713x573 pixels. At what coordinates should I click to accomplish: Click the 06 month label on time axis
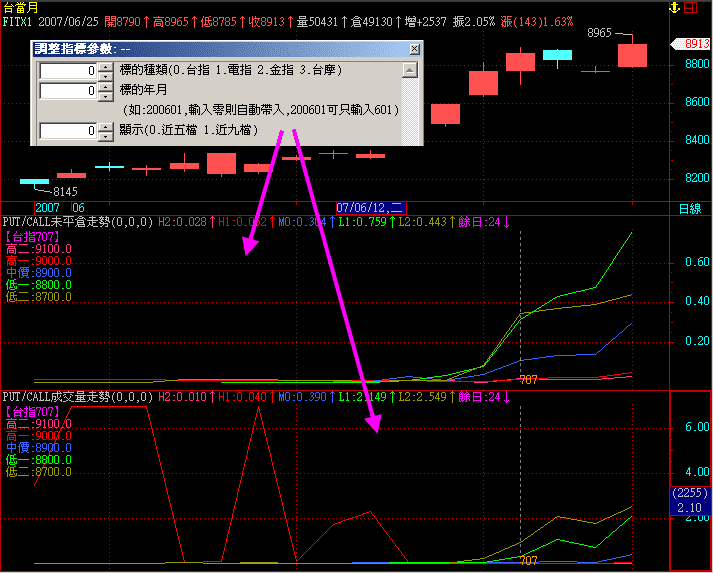pos(78,208)
